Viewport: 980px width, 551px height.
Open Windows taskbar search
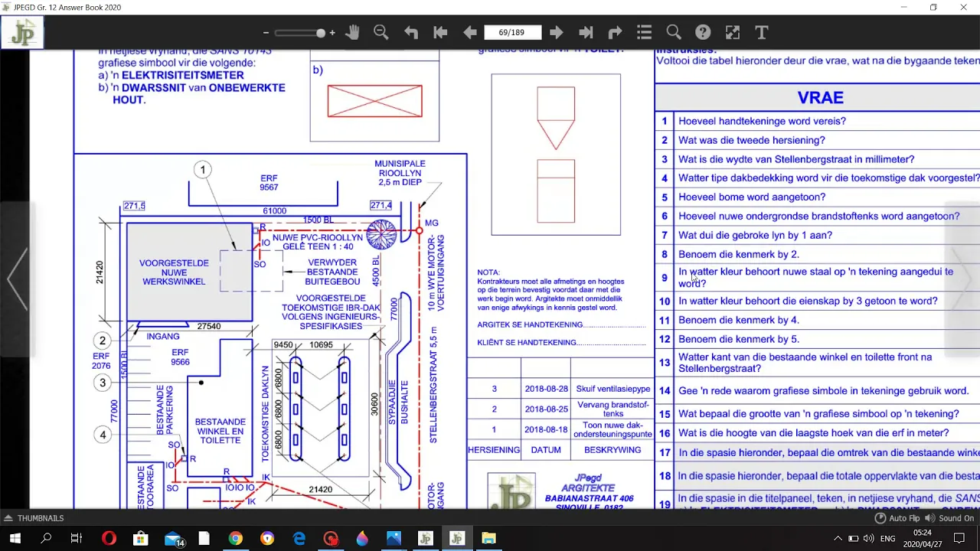46,539
